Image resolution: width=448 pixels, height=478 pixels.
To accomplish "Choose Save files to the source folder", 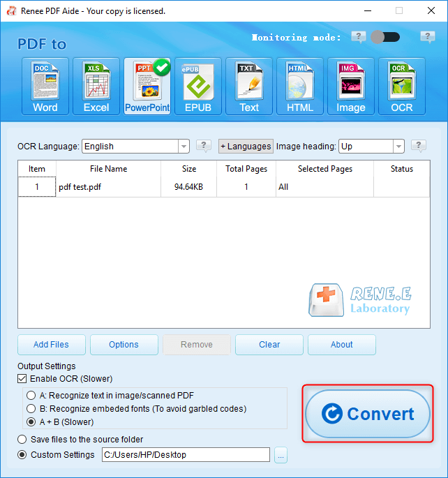I will click(22, 440).
